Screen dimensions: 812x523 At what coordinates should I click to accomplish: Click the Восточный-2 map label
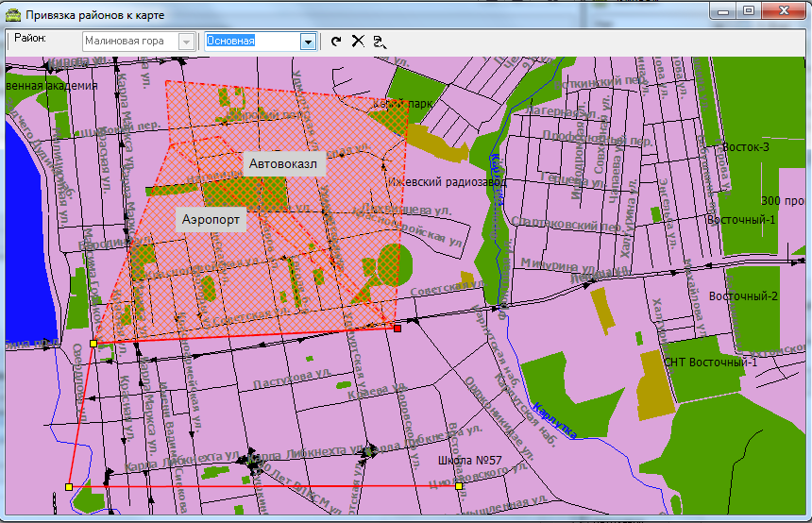pyautogui.click(x=743, y=296)
